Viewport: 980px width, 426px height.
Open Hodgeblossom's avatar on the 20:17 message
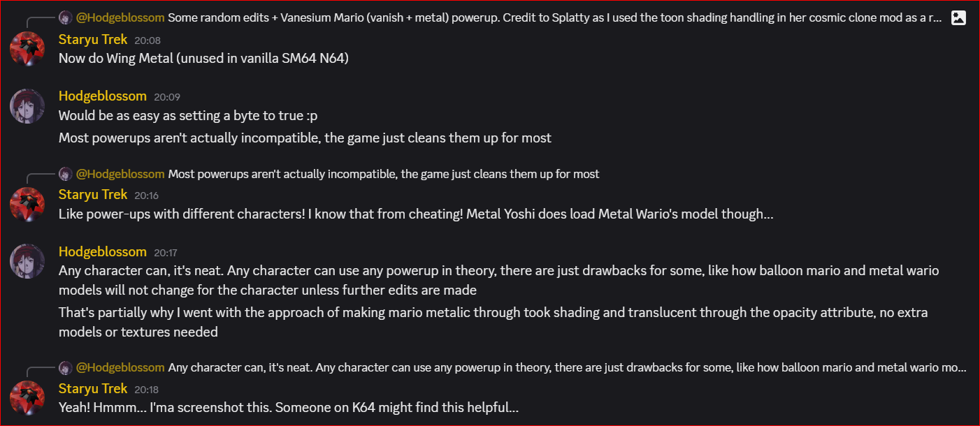[27, 262]
